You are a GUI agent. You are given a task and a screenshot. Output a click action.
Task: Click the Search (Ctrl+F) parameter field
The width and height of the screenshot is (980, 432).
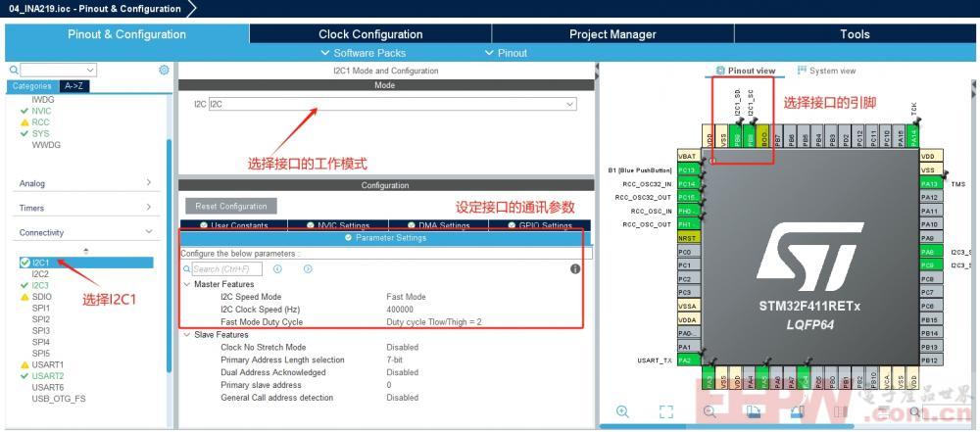coord(227,268)
